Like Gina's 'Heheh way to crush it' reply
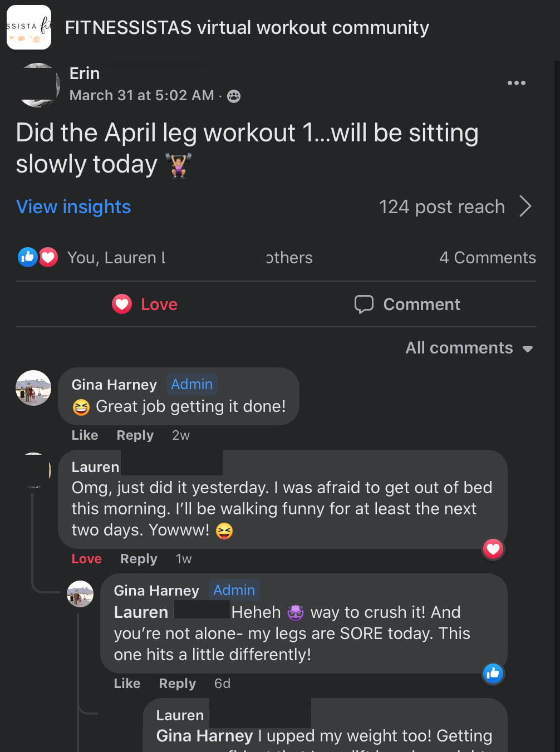The width and height of the screenshot is (560, 752). click(127, 684)
